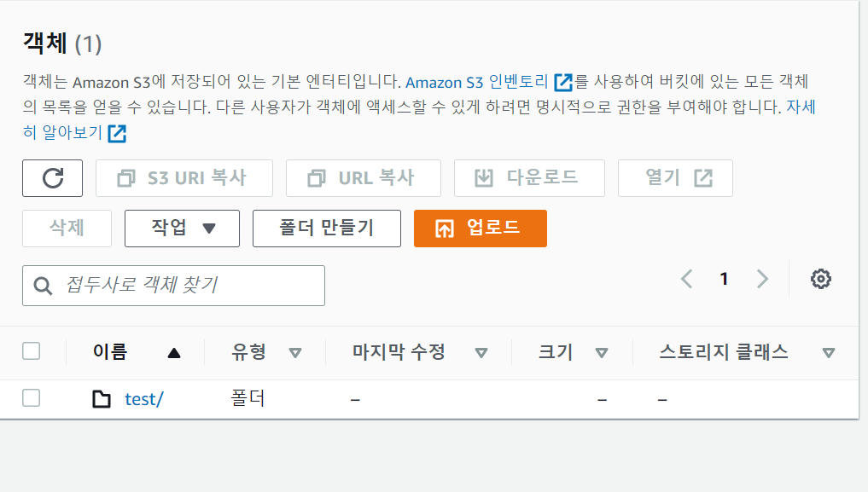Check the checkbox for the test/ folder
Screen dimensions: 868x492
32,398
